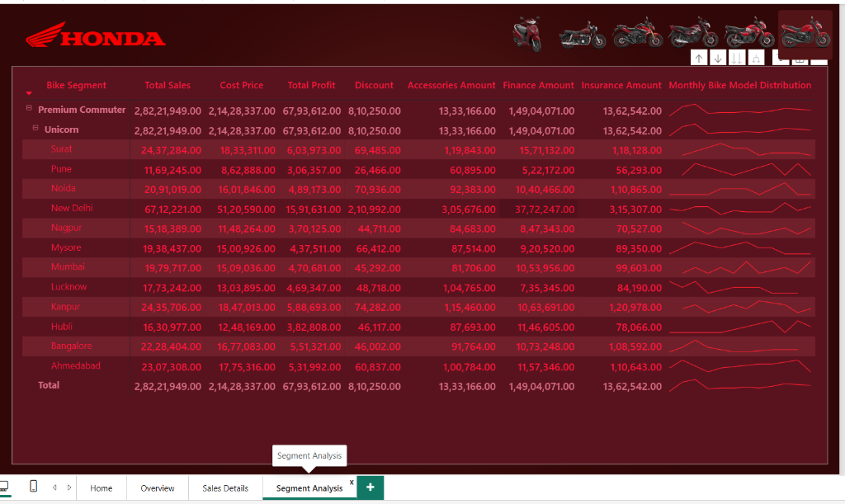
Task: Open the Overview page tab
Action: pyautogui.click(x=158, y=488)
